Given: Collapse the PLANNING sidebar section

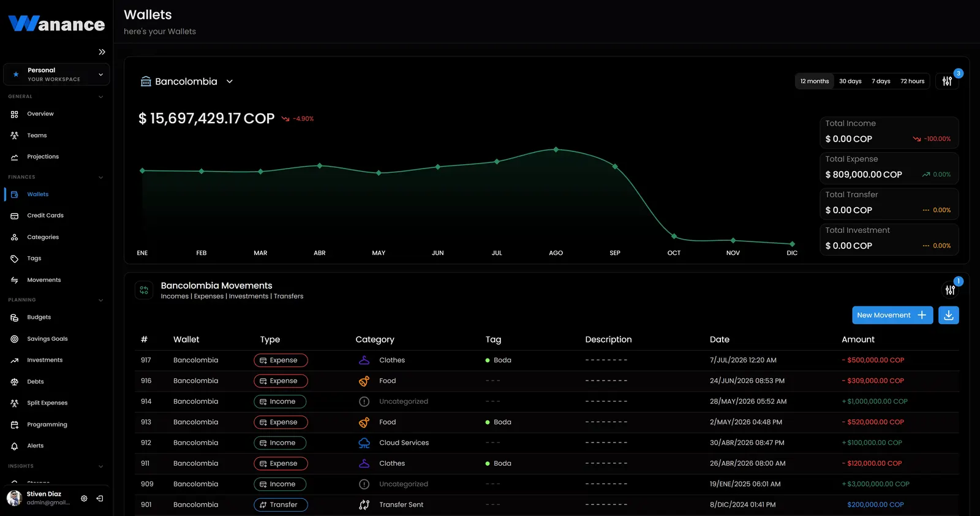Looking at the screenshot, I should click(101, 300).
